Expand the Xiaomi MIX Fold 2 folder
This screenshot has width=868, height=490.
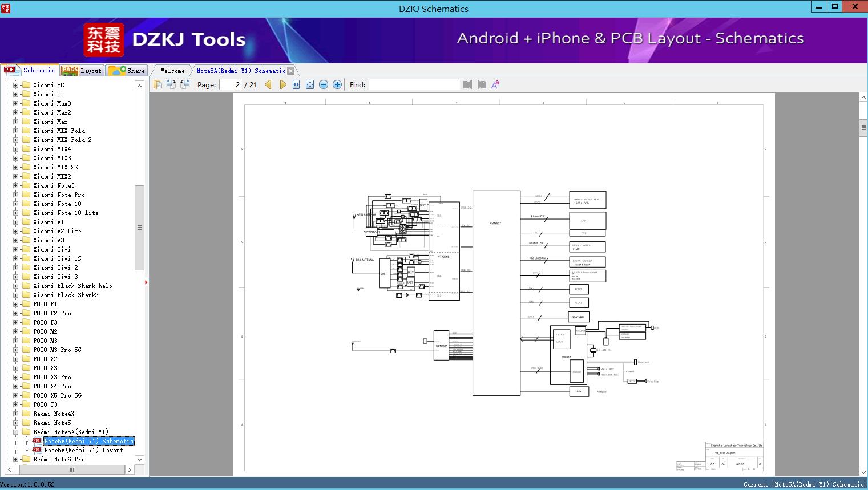click(x=16, y=140)
